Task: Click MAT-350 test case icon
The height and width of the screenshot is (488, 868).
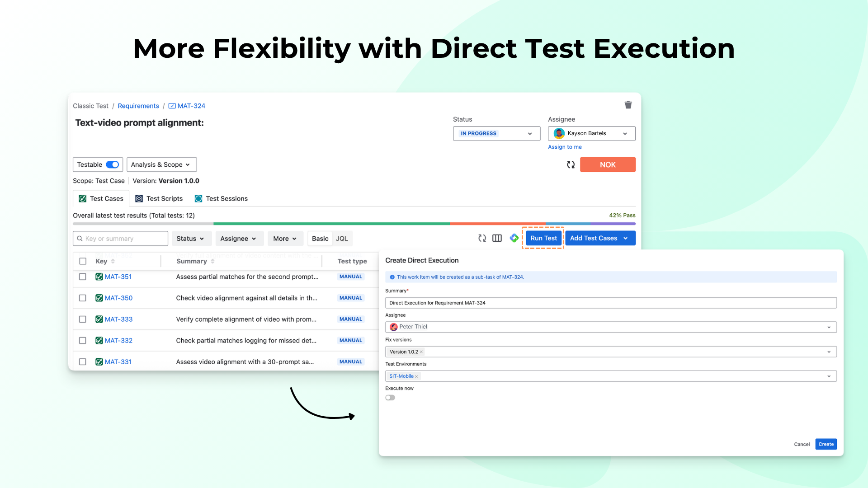Action: click(99, 298)
